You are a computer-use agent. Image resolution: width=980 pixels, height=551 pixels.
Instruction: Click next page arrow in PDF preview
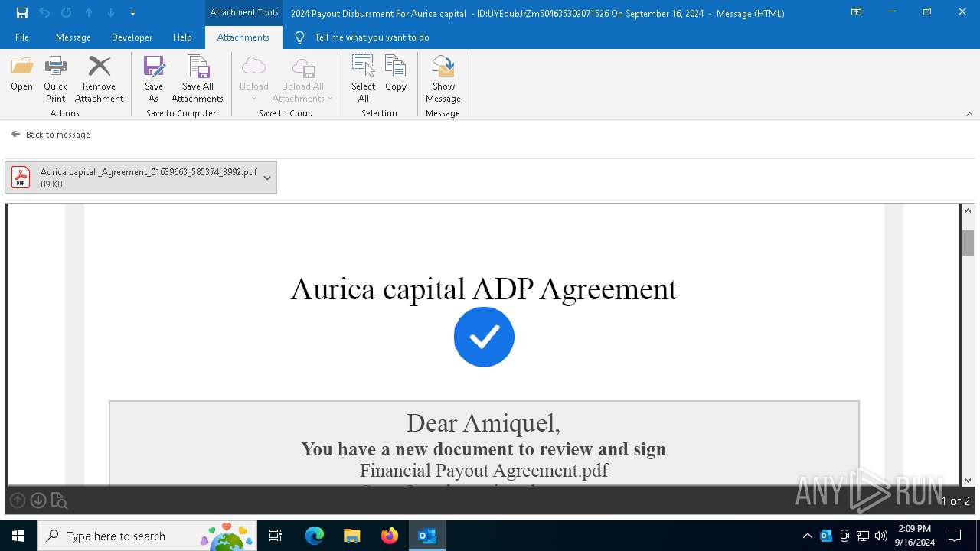(x=38, y=500)
